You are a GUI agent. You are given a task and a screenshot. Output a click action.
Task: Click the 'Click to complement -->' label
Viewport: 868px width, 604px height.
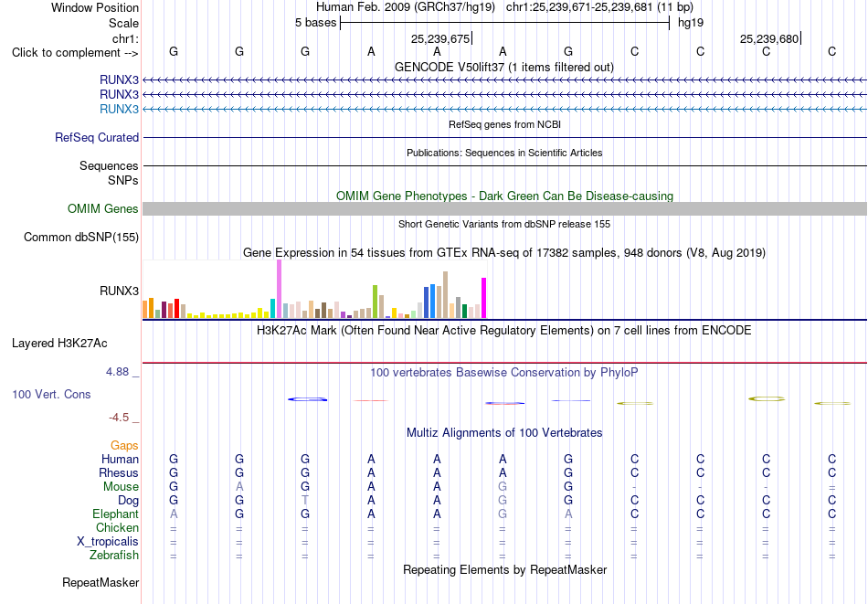[x=75, y=53]
